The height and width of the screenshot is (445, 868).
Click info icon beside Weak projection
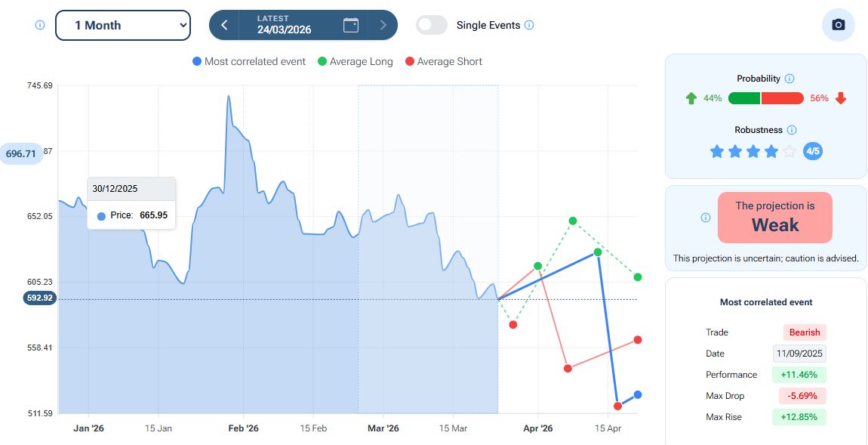[706, 218]
